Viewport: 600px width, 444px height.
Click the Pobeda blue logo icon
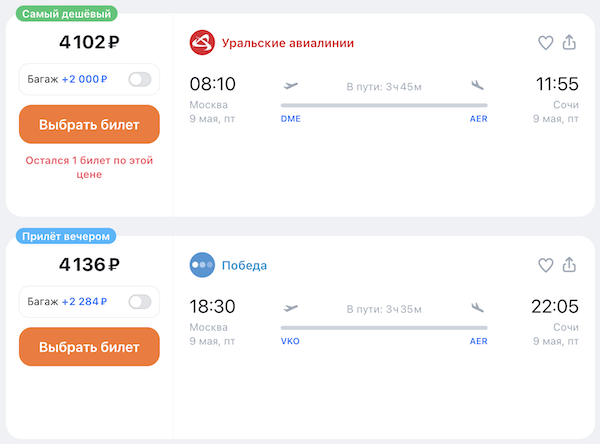click(203, 266)
